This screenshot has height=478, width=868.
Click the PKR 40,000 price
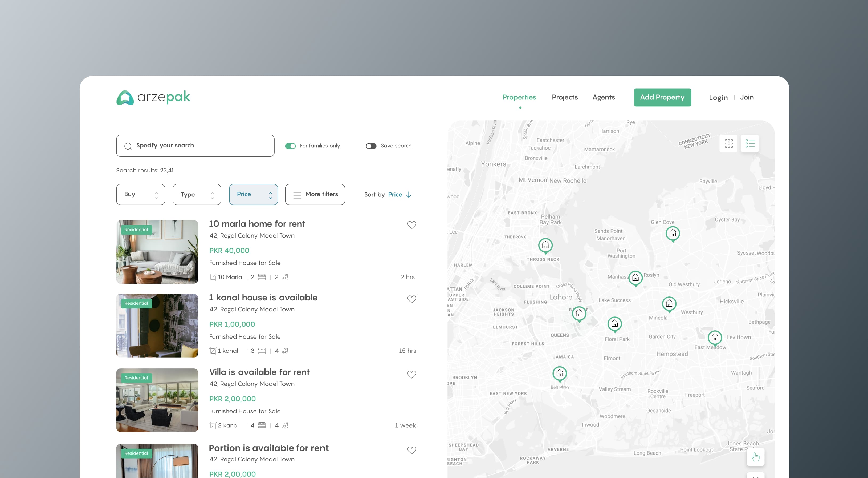click(x=229, y=250)
